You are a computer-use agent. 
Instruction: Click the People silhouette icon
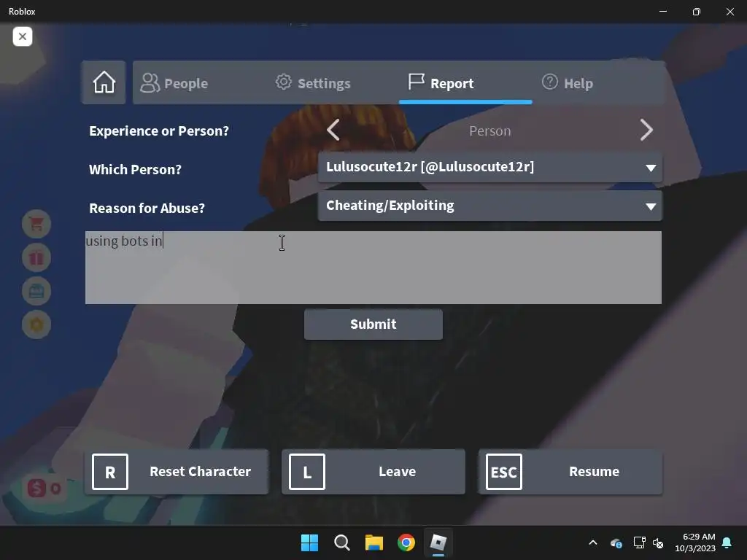150,83
